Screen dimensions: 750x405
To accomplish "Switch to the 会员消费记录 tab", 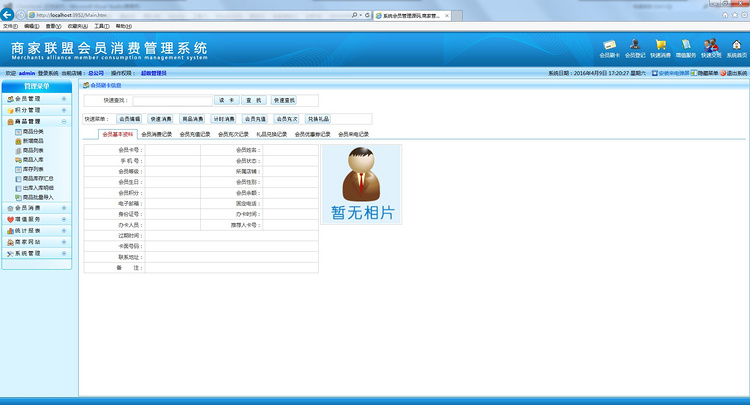I will 156,134.
